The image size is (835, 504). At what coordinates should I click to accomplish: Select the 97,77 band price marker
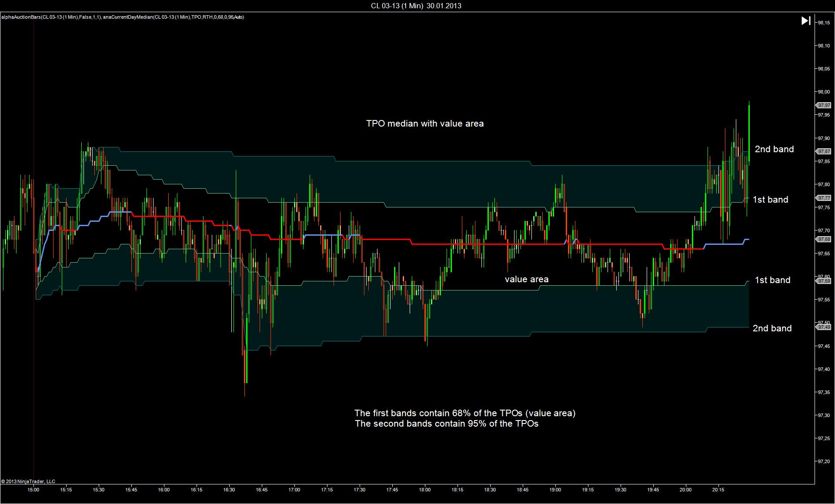pos(823,198)
